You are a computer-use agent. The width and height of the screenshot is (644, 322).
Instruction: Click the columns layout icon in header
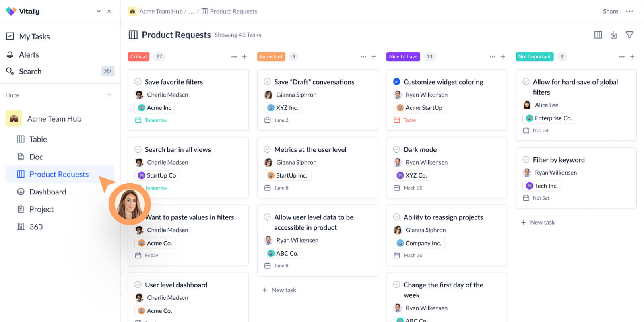pyautogui.click(x=598, y=35)
